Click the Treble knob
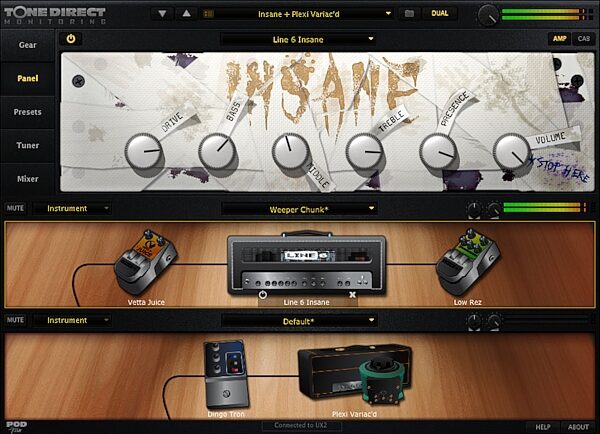 click(x=364, y=152)
